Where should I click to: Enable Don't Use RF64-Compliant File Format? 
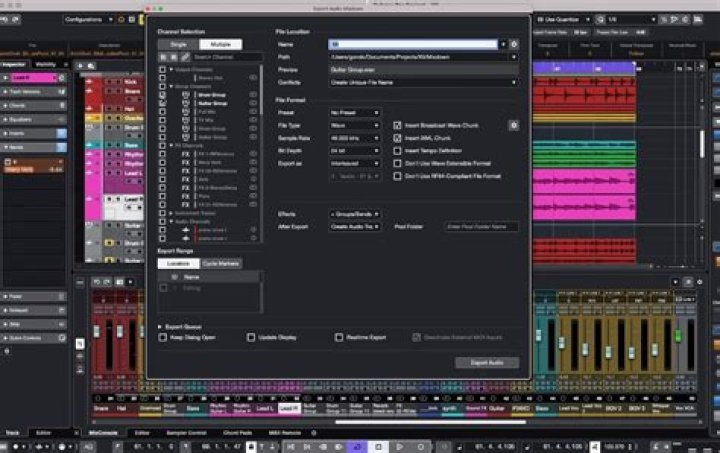(x=397, y=176)
